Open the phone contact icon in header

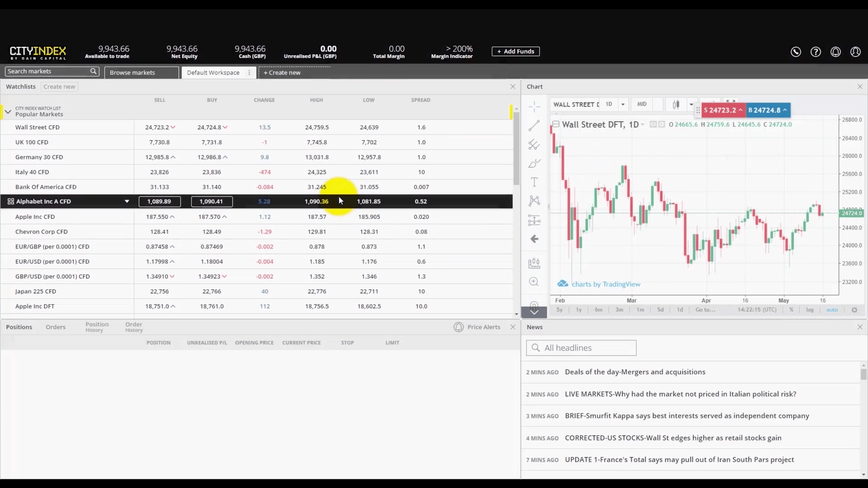click(x=796, y=52)
